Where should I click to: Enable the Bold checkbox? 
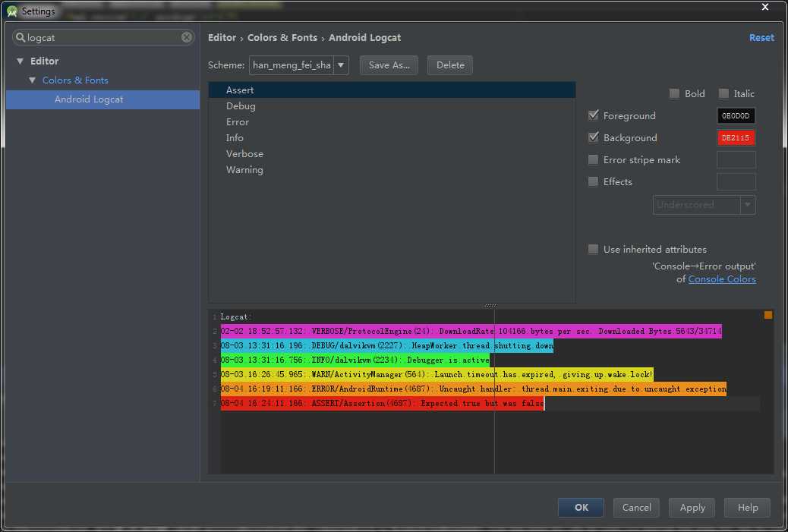[x=674, y=94]
